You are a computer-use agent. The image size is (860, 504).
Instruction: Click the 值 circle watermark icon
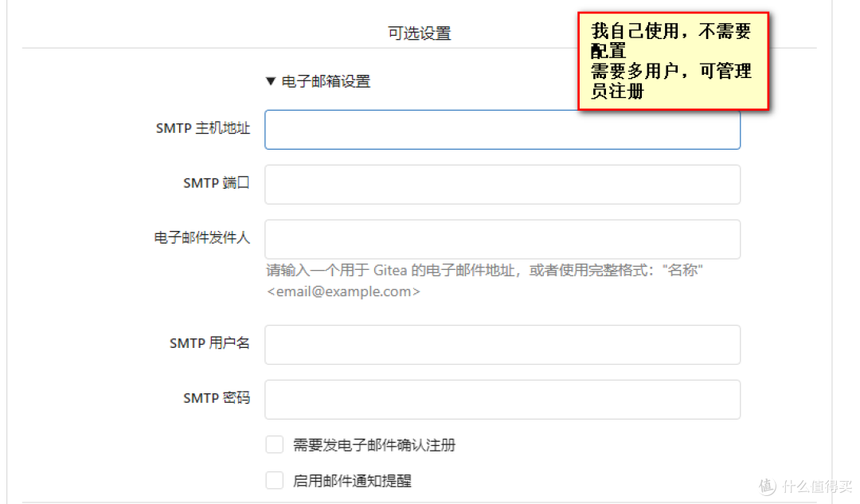tap(766, 486)
